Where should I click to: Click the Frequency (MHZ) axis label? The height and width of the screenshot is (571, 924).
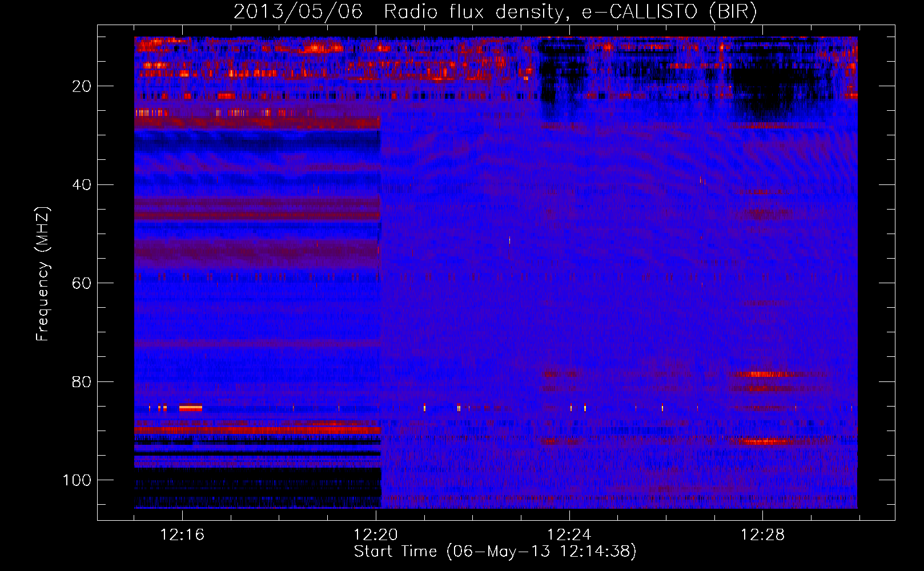(43, 274)
